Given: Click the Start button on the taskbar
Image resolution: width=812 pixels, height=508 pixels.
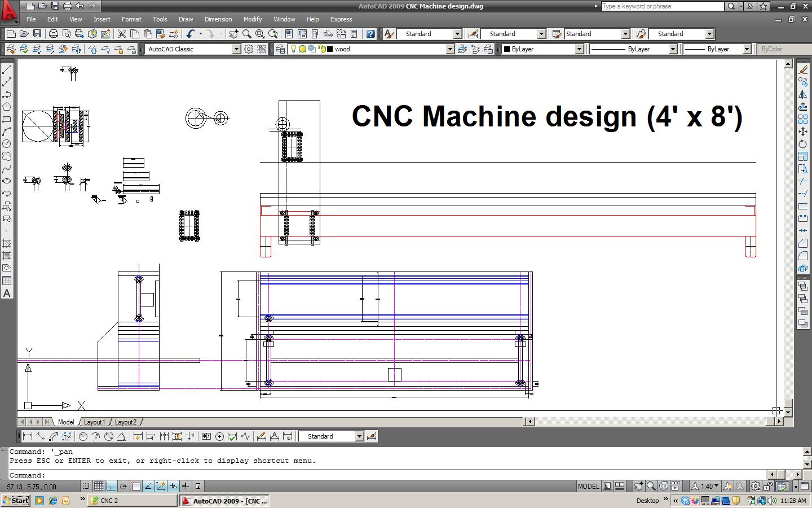Looking at the screenshot, I should coord(15,501).
